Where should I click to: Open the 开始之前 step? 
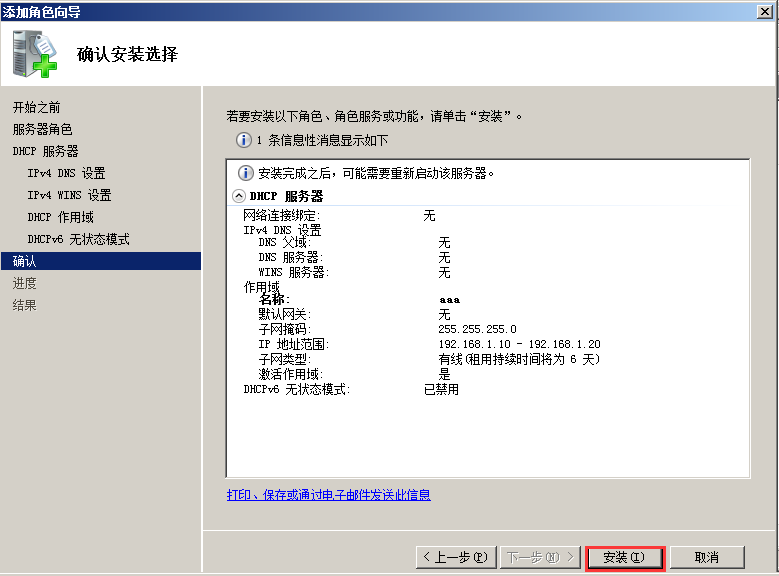pos(36,107)
